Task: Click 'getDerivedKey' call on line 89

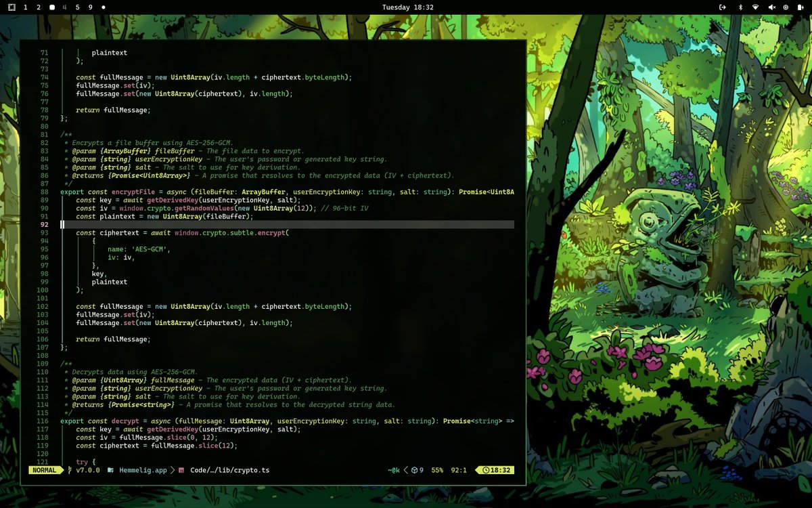Action: (x=173, y=200)
